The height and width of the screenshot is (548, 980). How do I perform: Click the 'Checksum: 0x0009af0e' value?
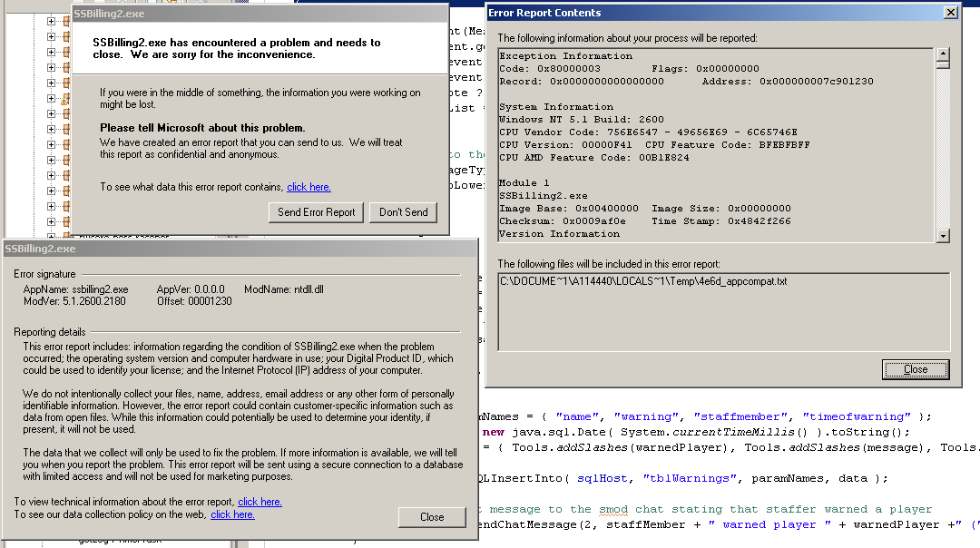[x=563, y=221]
